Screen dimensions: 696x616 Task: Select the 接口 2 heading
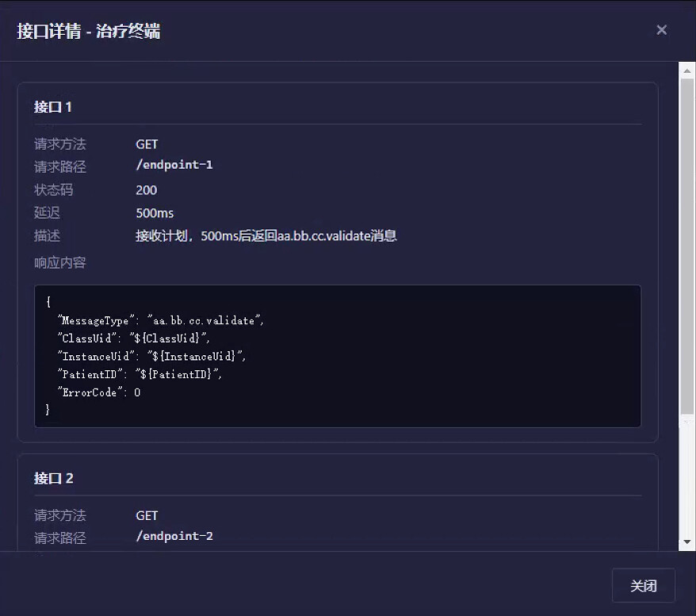53,478
